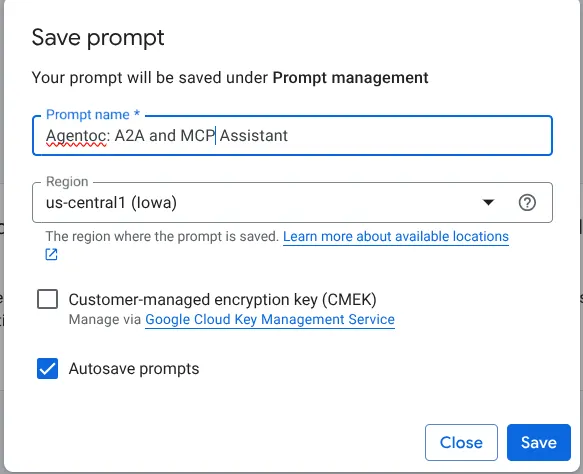
Task: Enable the Customer-managed encryption key checkbox
Action: [x=48, y=299]
